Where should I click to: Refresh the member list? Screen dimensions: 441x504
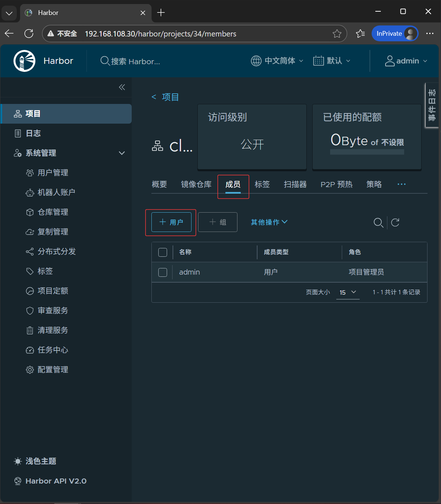pyautogui.click(x=395, y=222)
